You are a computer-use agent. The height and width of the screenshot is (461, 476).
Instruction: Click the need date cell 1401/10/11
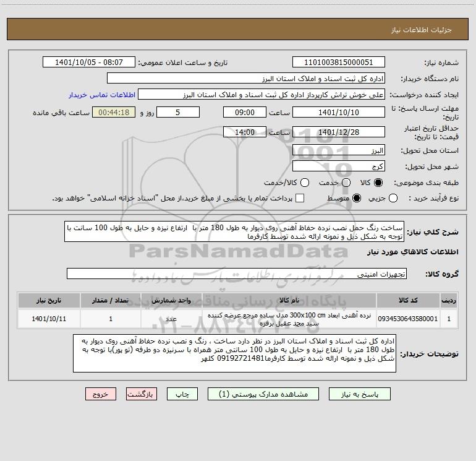tap(49, 319)
